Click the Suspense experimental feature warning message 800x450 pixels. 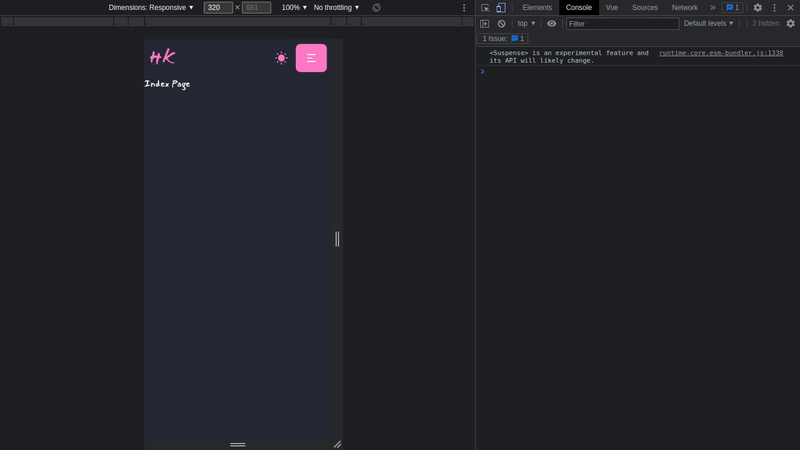pyautogui.click(x=568, y=57)
